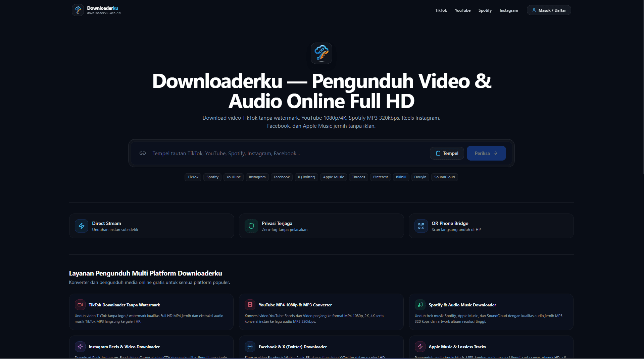Screen dimensions: 644x359
Task: Click the Layanan Pengunduh Multi Platform heading
Action: [x=145, y=273]
